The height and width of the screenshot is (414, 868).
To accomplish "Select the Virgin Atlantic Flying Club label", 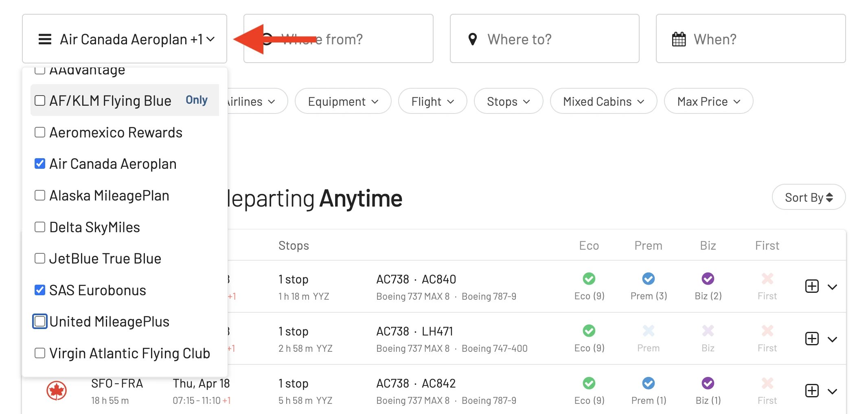I will [x=129, y=353].
